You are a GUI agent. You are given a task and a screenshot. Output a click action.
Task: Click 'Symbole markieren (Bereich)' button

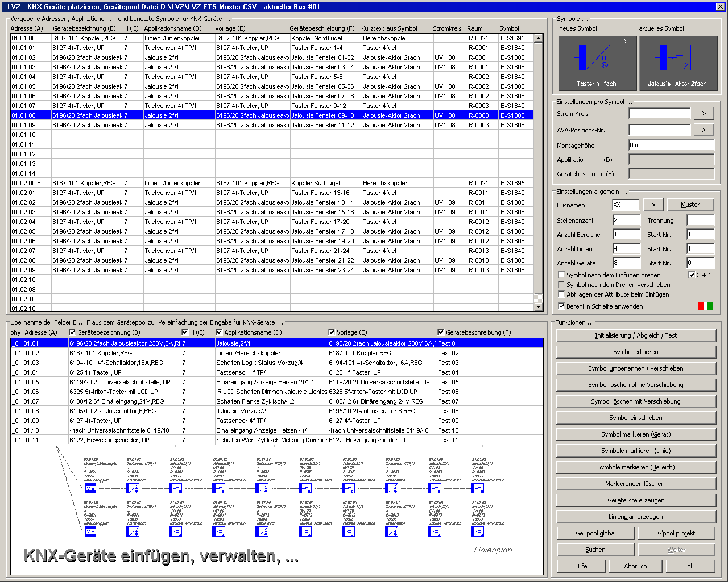[636, 467]
